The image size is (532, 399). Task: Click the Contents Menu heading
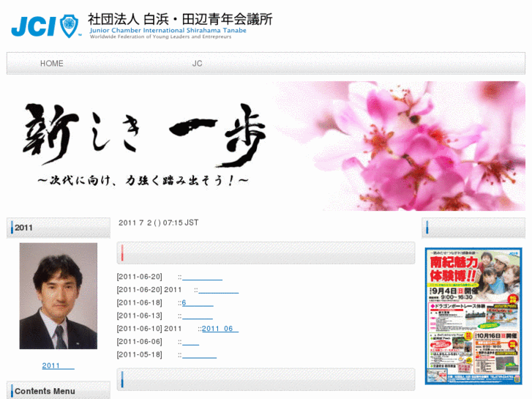coord(59,391)
